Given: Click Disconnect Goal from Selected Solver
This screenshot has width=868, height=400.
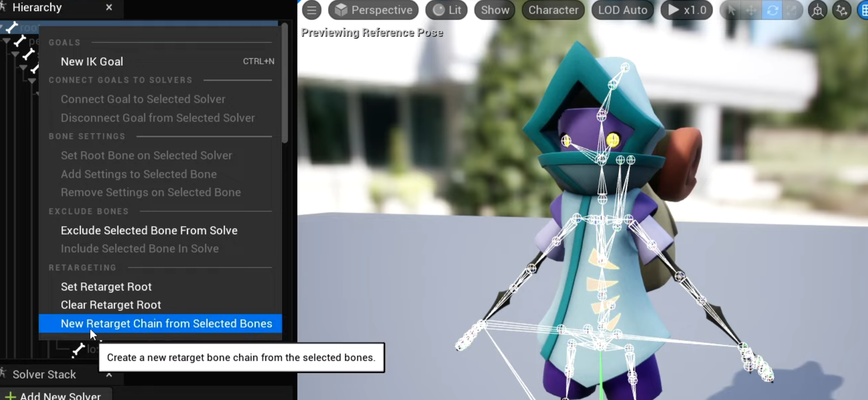Looking at the screenshot, I should [160, 118].
